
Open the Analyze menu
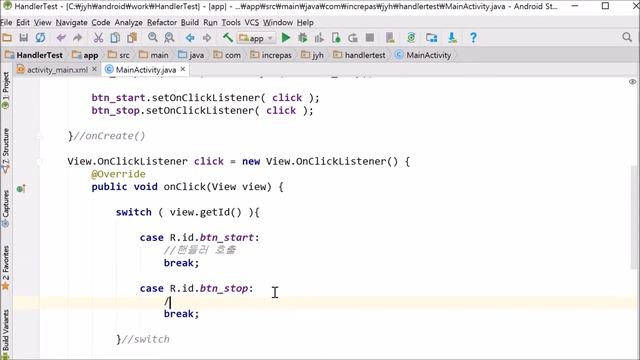128,22
